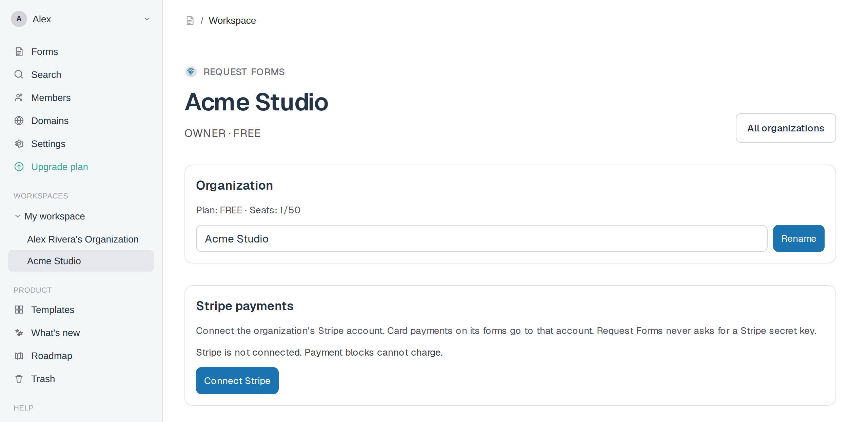The width and height of the screenshot is (868, 422).
Task: Go to Domains
Action: tap(81, 121)
